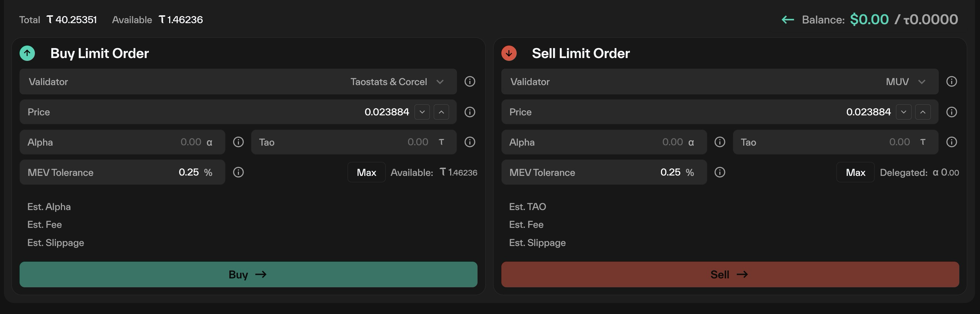Increase Sell price with up chevron
The width and height of the screenshot is (980, 314).
(923, 112)
